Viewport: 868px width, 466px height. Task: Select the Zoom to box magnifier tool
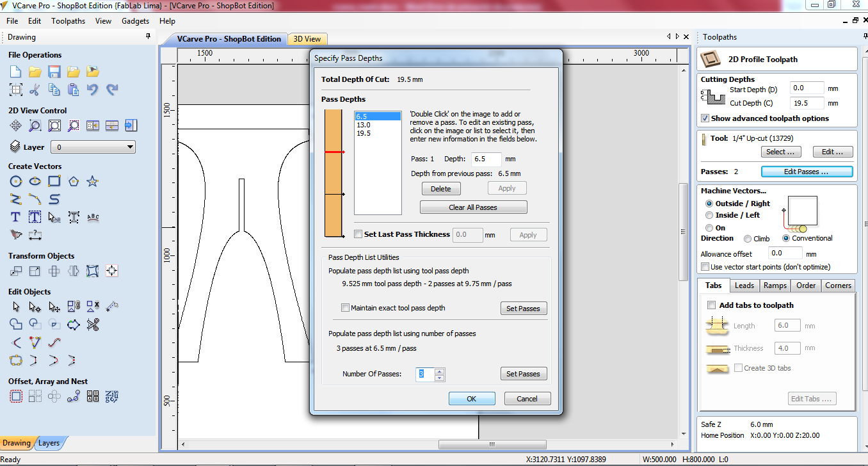point(35,125)
